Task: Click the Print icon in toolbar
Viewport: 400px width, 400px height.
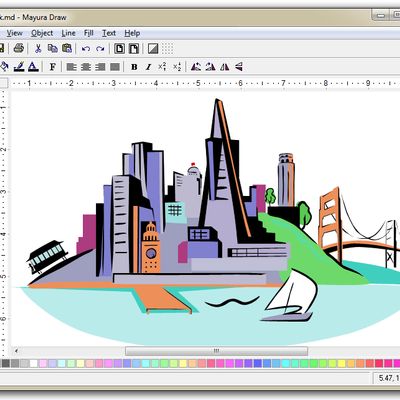Action: (x=19, y=48)
